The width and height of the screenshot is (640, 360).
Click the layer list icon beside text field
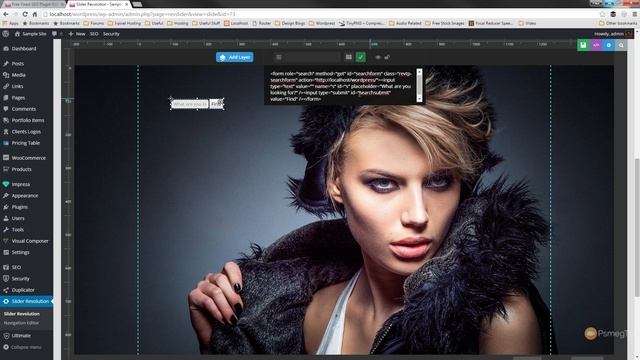(x=279, y=58)
